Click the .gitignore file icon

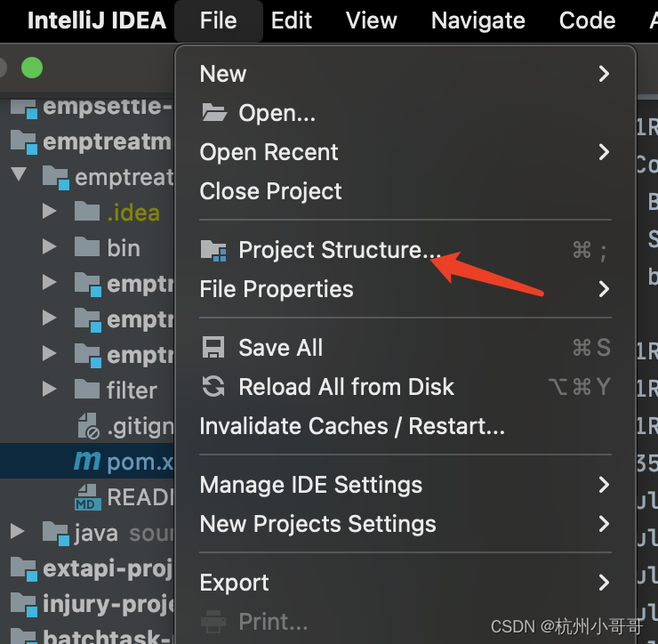(88, 426)
